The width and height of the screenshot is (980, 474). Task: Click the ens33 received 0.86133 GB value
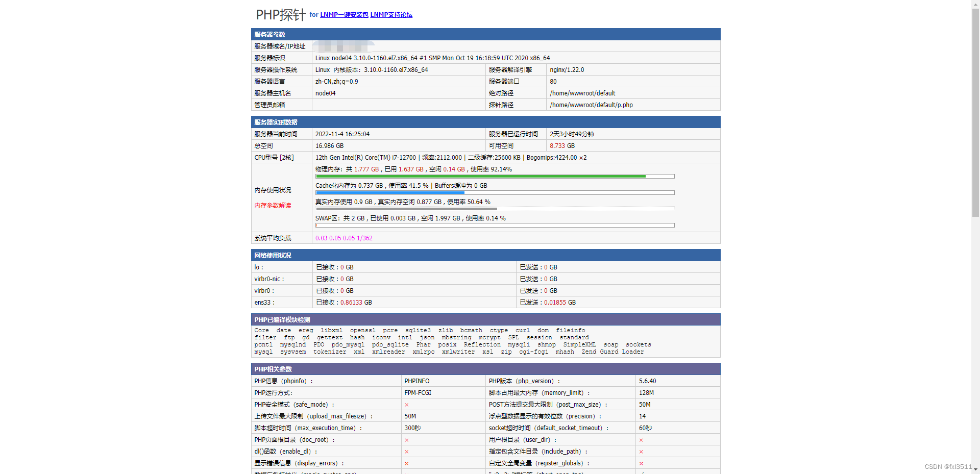356,303
